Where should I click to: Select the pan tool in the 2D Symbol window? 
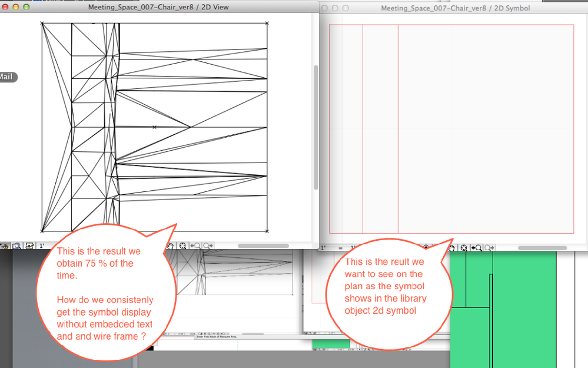(451, 247)
